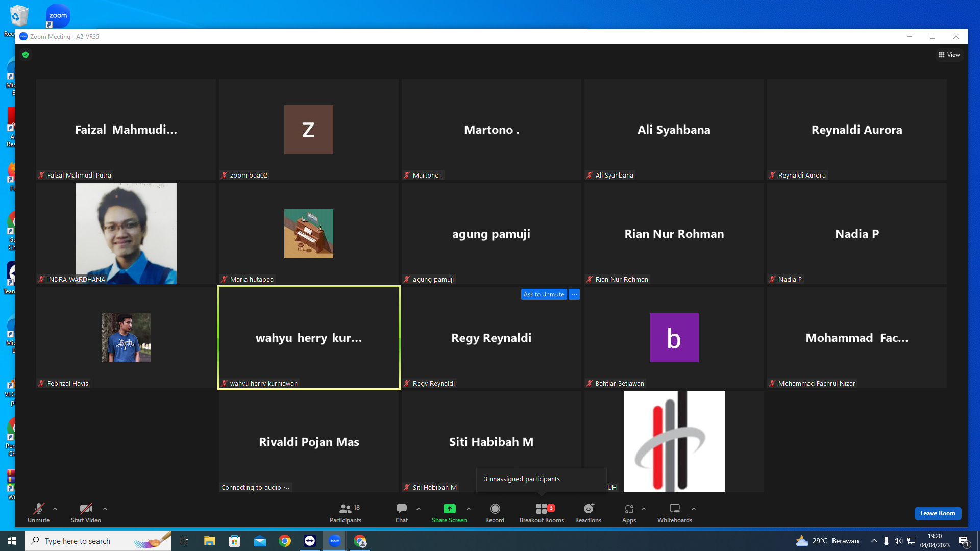Click Connecting to audio status text
Screen dimensions: 980x551
point(255,488)
